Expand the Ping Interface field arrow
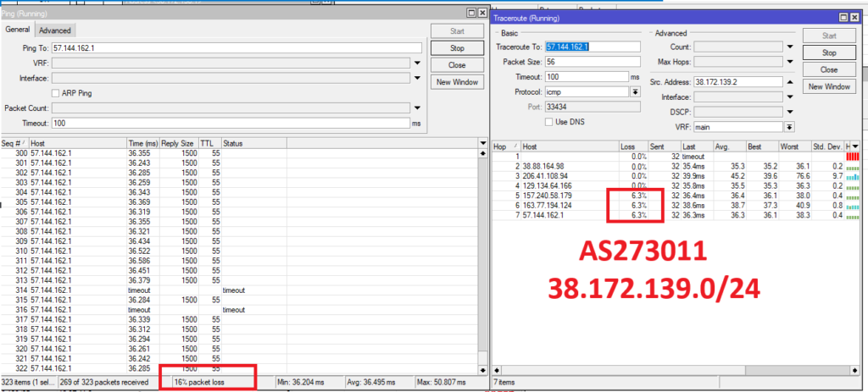The width and height of the screenshot is (868, 392). pos(417,78)
